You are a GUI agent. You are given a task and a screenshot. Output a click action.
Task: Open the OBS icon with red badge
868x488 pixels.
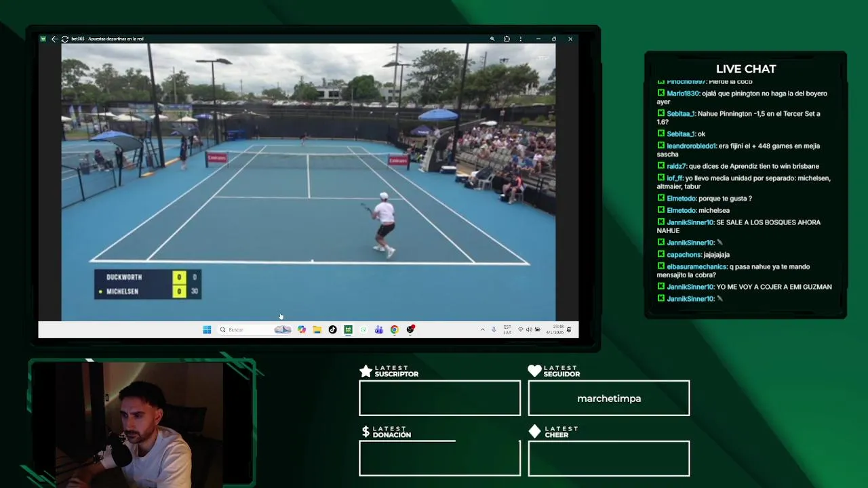[410, 329]
